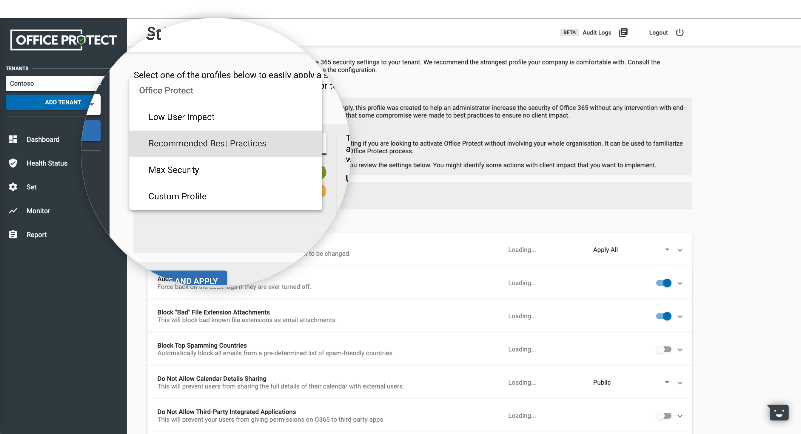Click the Add Tenant button
Viewport: 801px width, 434px height.
pyautogui.click(x=50, y=102)
